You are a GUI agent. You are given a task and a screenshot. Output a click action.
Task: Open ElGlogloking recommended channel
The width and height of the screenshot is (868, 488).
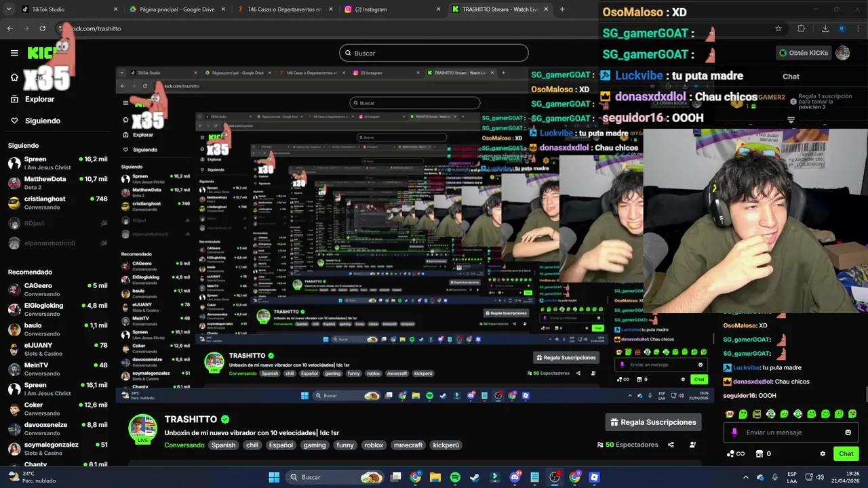click(56, 309)
